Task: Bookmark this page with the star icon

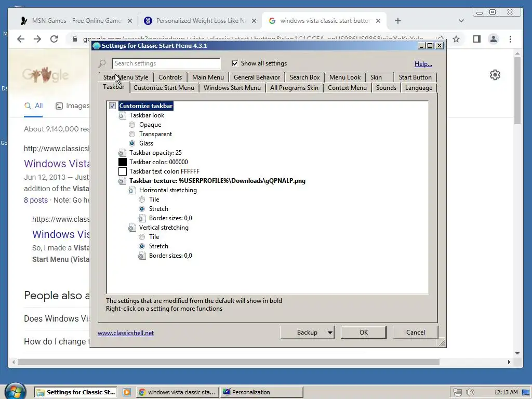Action: pos(456,39)
